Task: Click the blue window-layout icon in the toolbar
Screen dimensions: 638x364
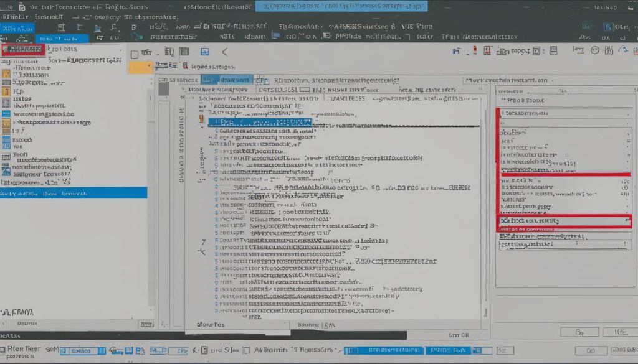Action: pyautogui.click(x=204, y=52)
